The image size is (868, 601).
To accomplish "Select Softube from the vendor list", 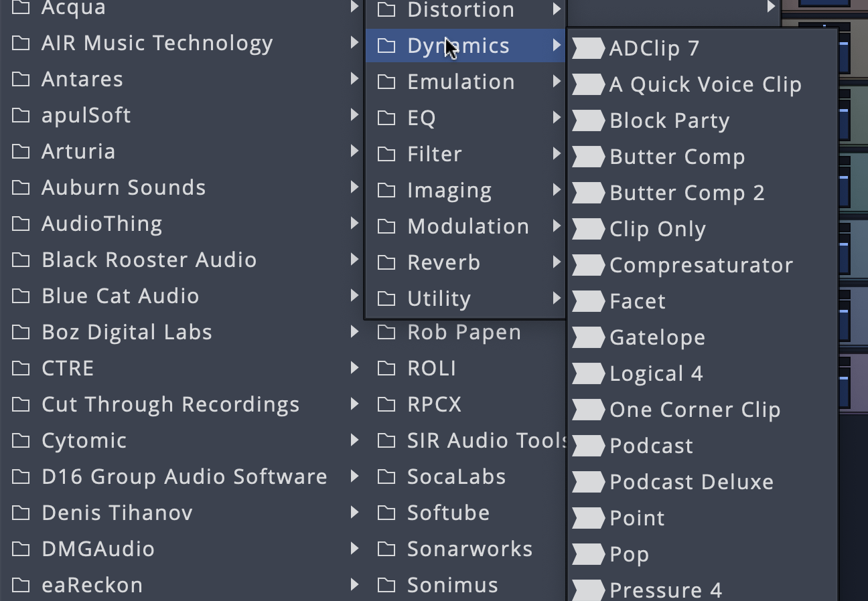I will pyautogui.click(x=448, y=513).
